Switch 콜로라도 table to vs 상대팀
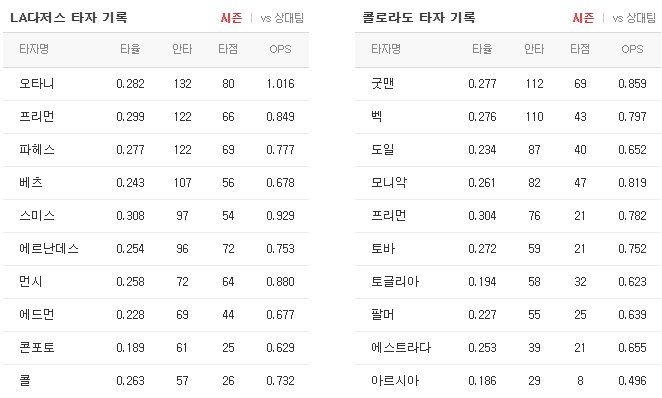The width and height of the screenshot is (662, 398). click(x=634, y=18)
